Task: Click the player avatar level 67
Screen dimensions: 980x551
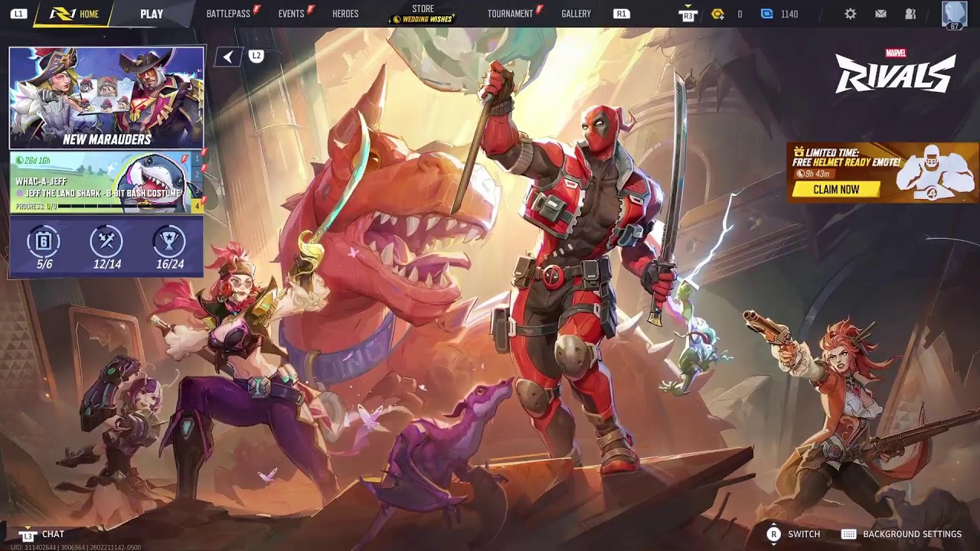Action: pyautogui.click(x=954, y=15)
